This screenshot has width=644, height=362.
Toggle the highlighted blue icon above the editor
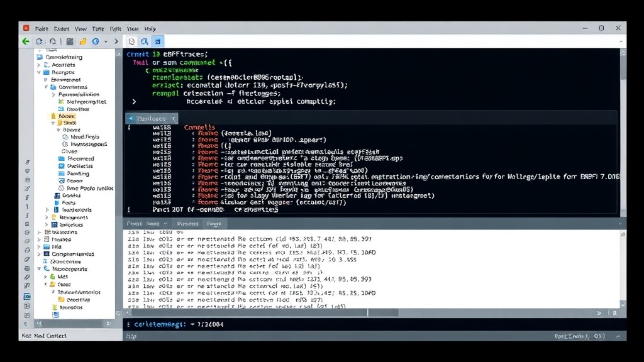tap(158, 41)
